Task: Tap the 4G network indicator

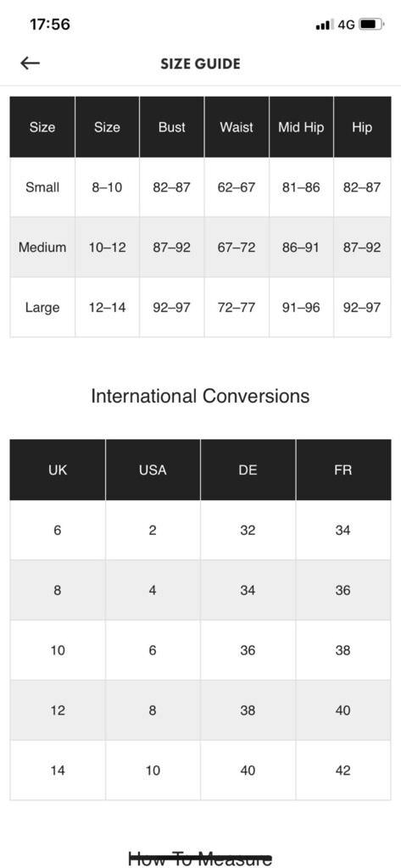Action: pyautogui.click(x=346, y=25)
